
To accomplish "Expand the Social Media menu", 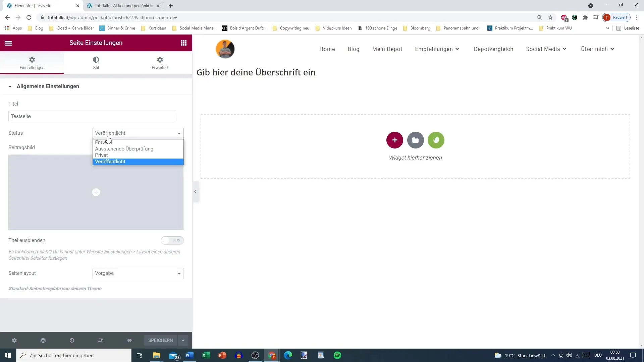I will click(546, 49).
